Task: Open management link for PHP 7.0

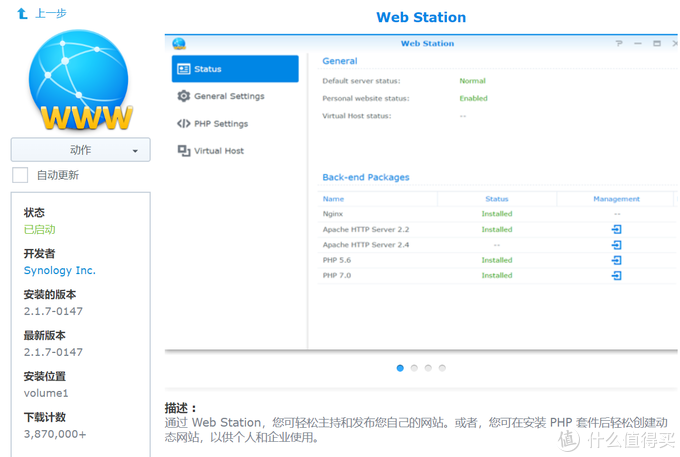Action: click(616, 275)
